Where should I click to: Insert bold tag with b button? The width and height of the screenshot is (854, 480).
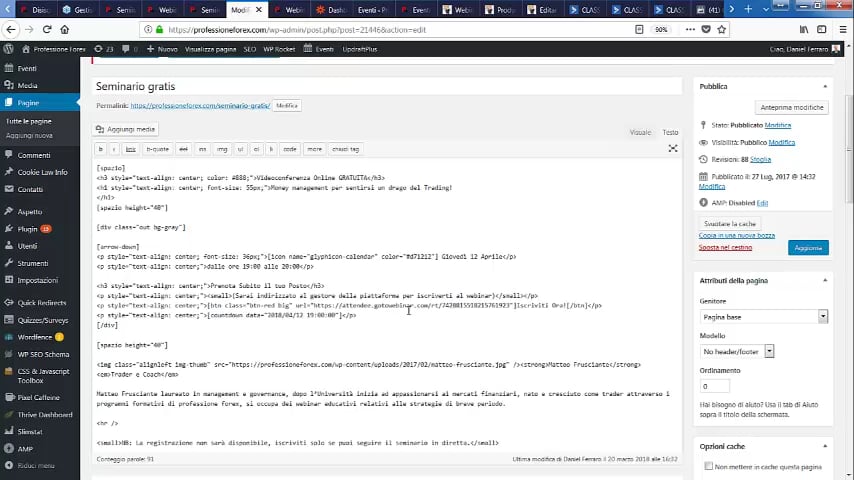pos(100,149)
